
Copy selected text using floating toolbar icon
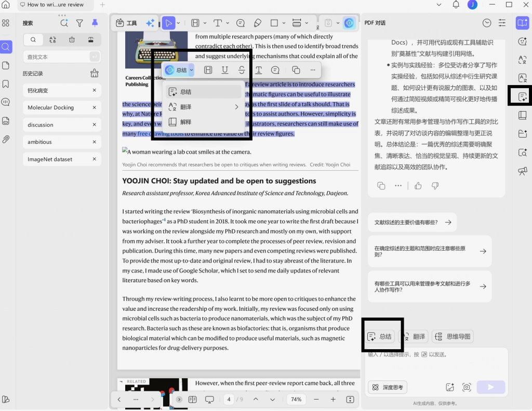point(296,70)
